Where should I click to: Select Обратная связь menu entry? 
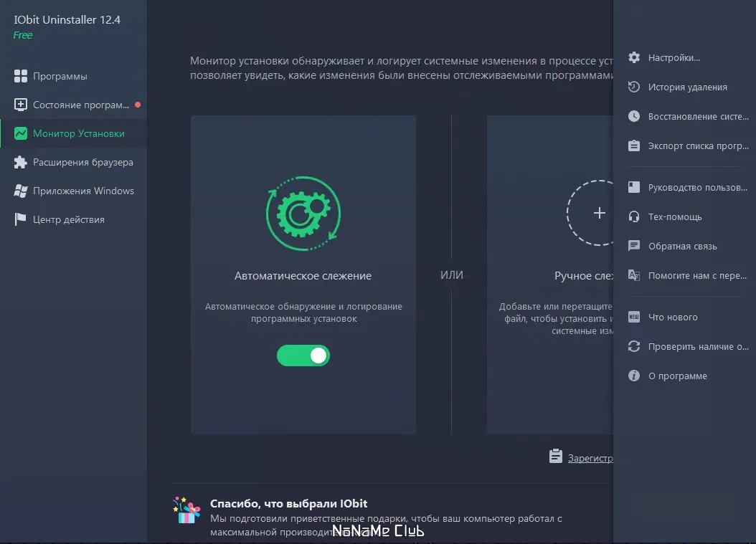click(x=685, y=246)
